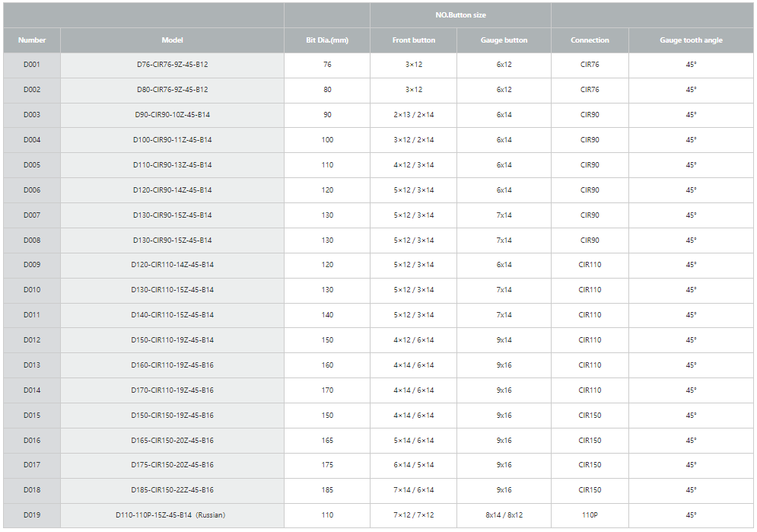Select the NO.Button size header
Image resolution: width=757 pixels, height=532 pixels.
[460, 15]
